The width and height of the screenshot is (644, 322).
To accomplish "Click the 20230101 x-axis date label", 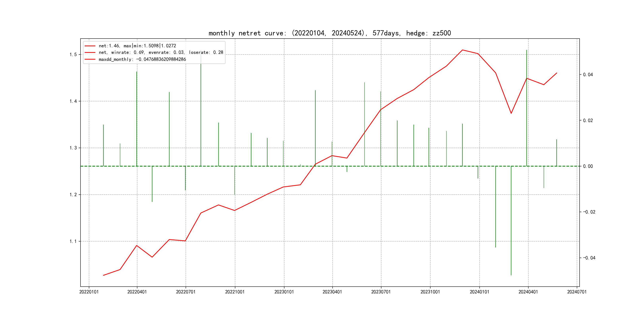I will (284, 292).
